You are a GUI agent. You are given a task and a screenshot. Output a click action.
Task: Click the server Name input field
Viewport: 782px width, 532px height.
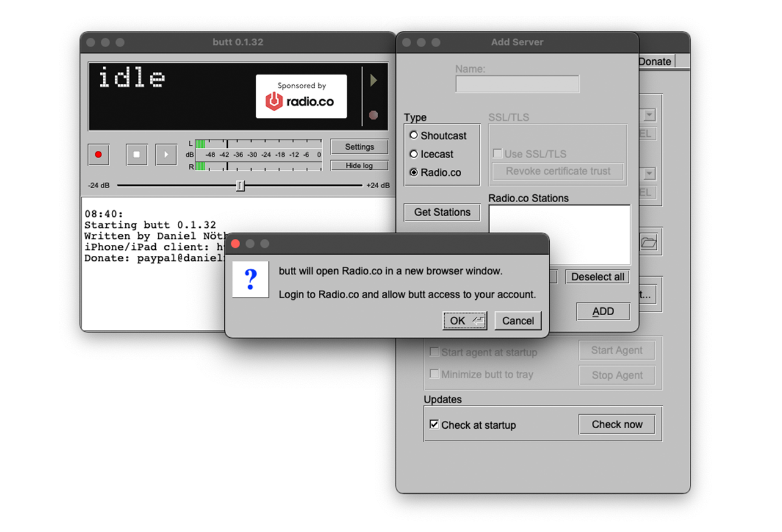[517, 84]
